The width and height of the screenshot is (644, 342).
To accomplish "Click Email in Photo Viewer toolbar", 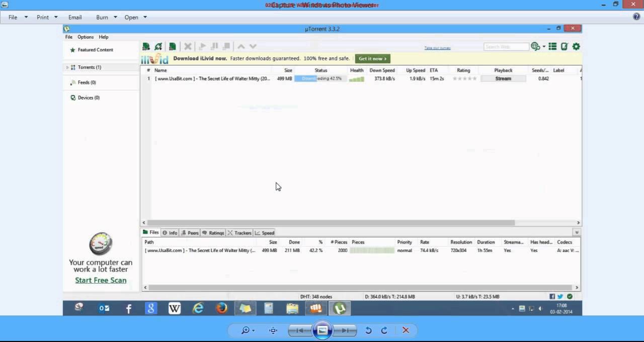I will [75, 17].
